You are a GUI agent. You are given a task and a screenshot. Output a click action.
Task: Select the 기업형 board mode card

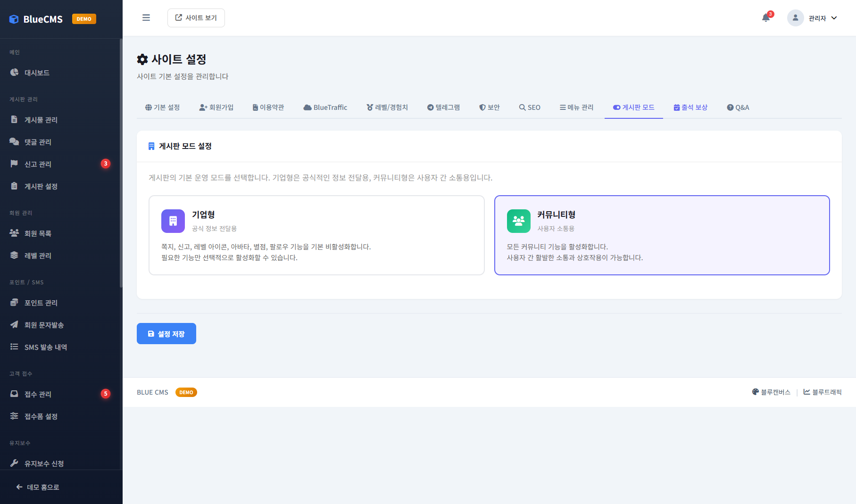[316, 235]
